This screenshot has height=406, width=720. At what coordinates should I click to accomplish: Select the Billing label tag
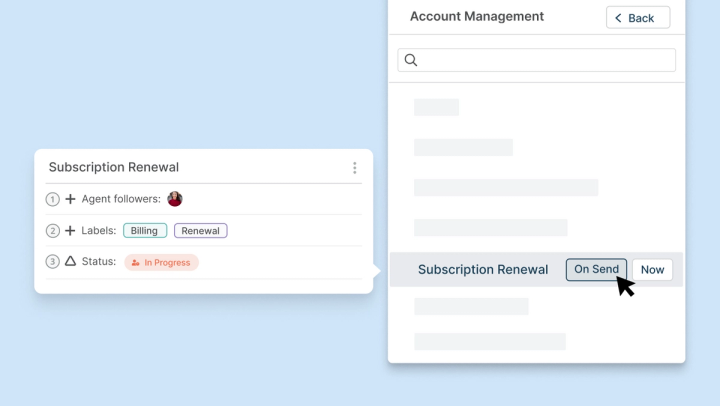tap(145, 231)
